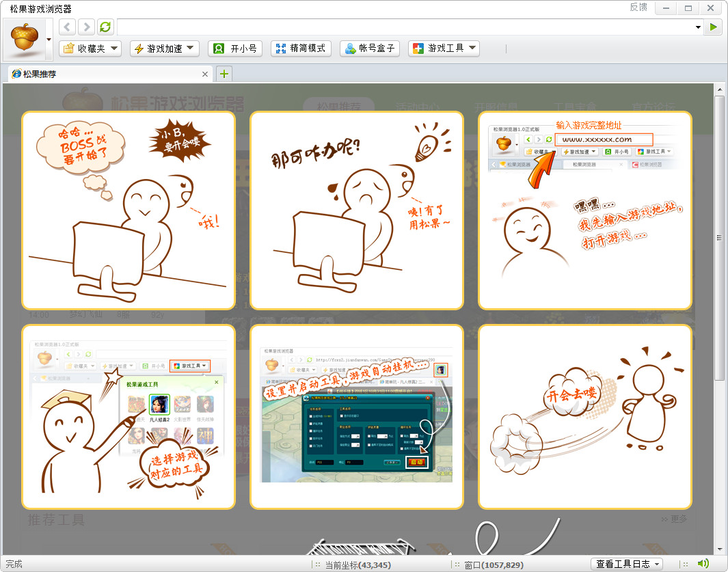Maximize the browser window
Image resolution: width=728 pixels, height=572 pixels.
click(x=688, y=8)
